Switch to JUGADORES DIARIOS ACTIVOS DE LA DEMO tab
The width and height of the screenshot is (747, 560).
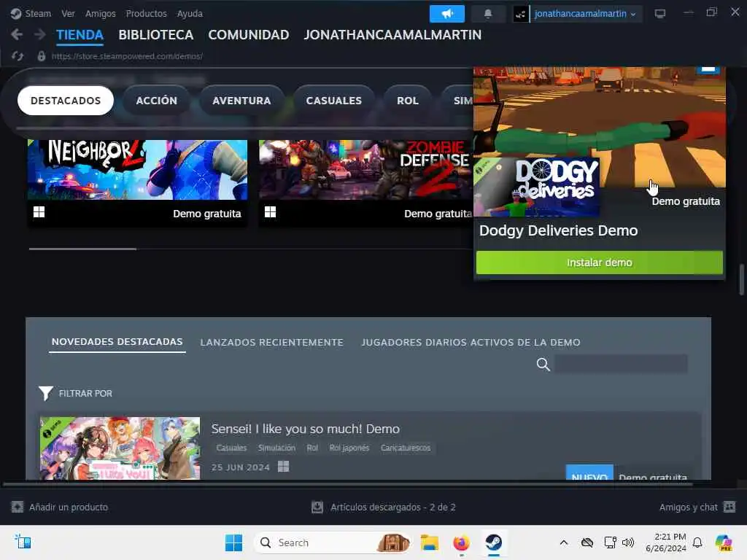pyautogui.click(x=471, y=343)
